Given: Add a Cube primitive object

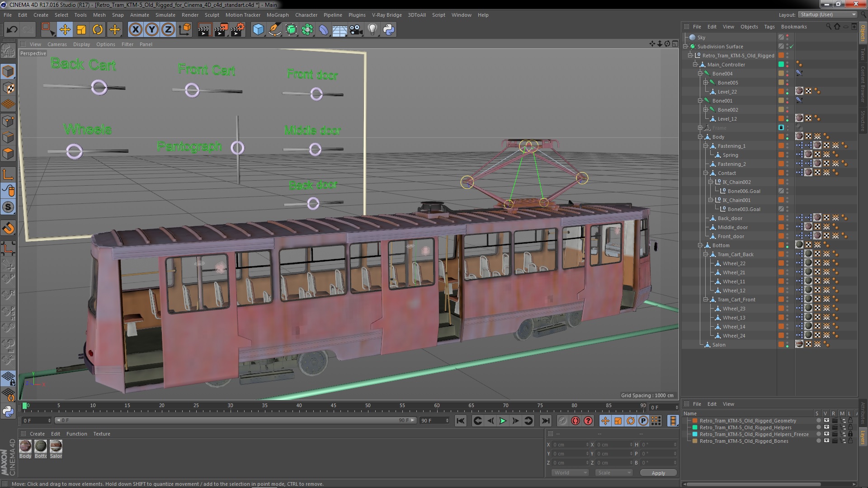Looking at the screenshot, I should [258, 30].
